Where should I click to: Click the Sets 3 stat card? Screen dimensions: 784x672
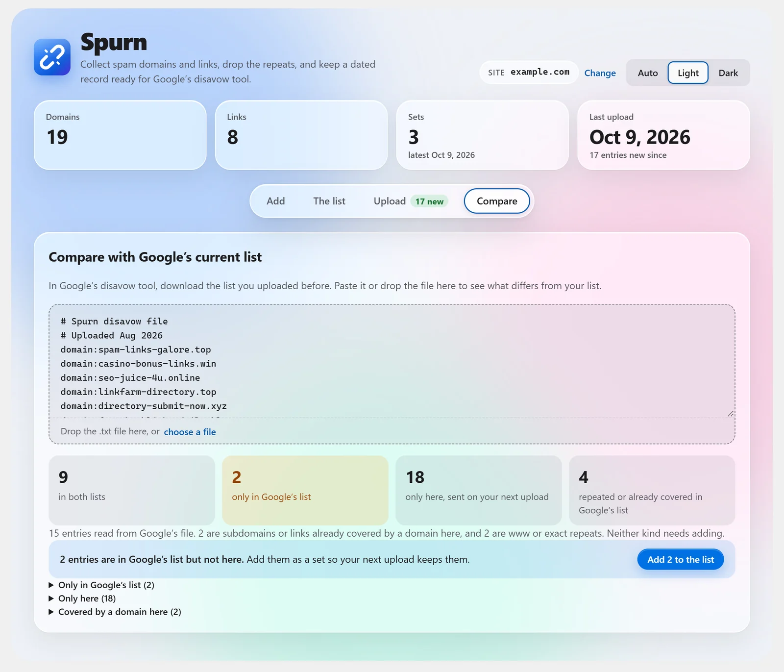point(483,135)
